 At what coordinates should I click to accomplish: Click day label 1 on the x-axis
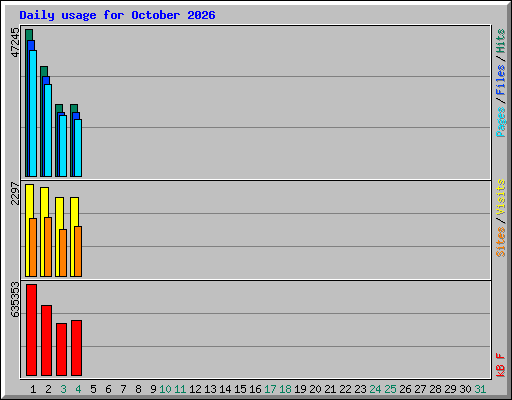33,389
